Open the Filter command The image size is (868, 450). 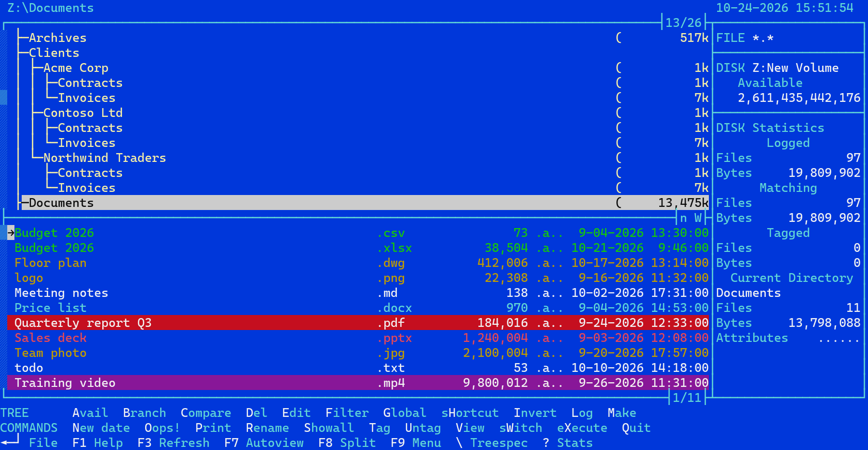(347, 413)
